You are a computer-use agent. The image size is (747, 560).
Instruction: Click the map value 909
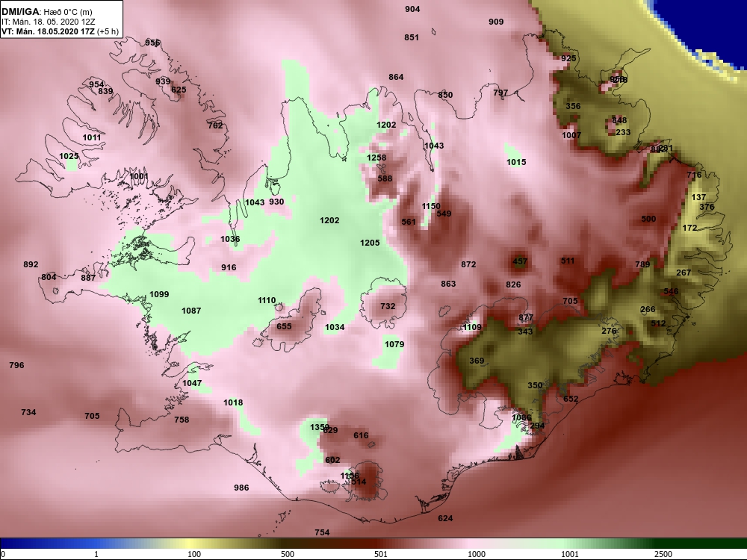496,22
